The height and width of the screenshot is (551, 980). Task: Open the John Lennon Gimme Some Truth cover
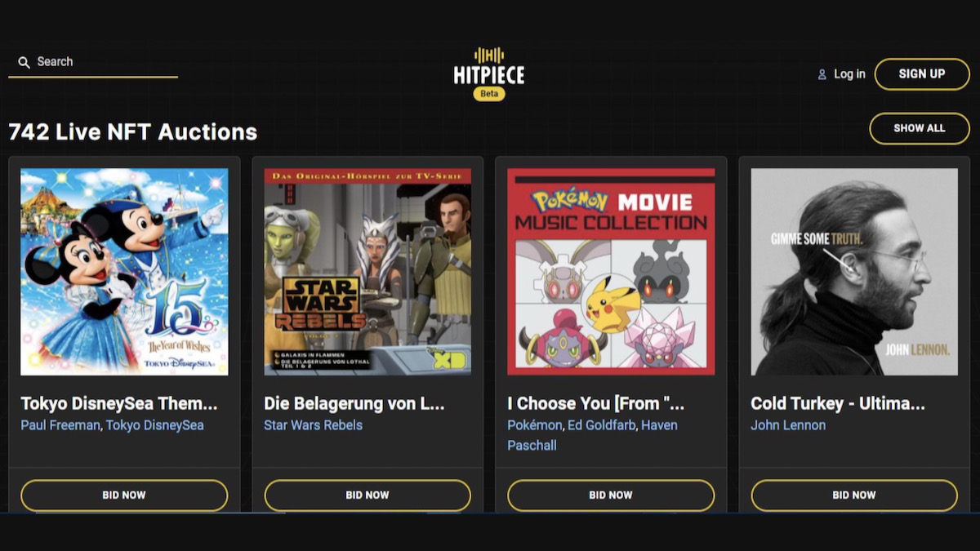point(854,272)
